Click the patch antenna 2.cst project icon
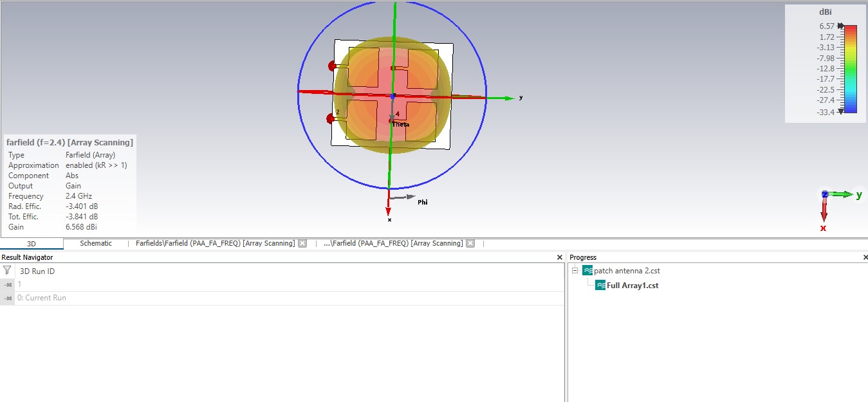 587,271
